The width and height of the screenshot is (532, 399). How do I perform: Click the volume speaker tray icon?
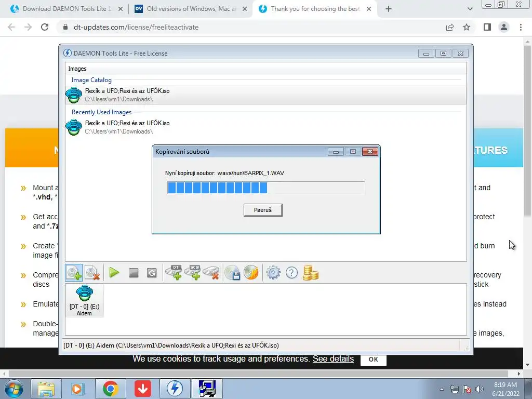coord(480,389)
